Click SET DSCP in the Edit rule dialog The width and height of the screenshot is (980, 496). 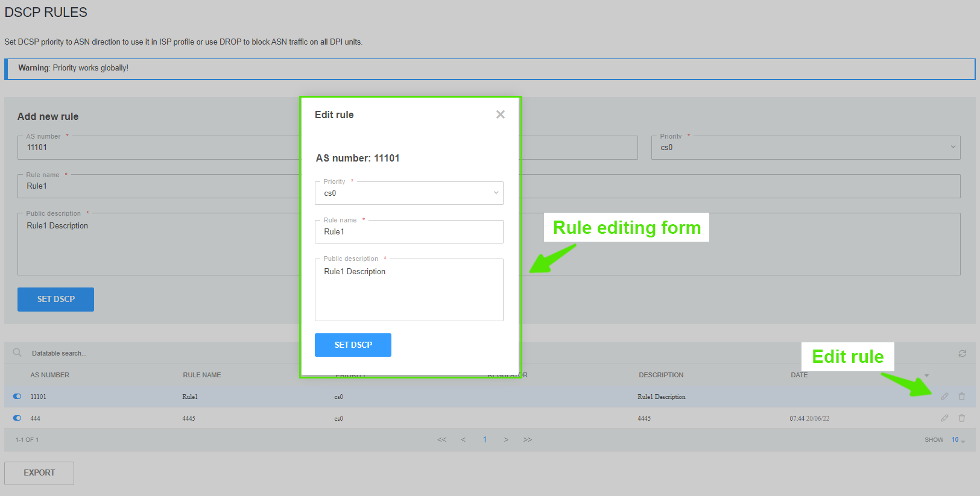point(353,345)
